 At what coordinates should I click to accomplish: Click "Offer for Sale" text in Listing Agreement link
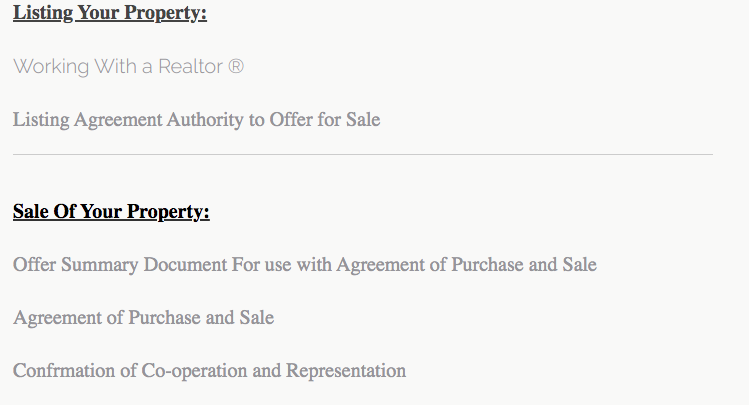[x=325, y=120]
